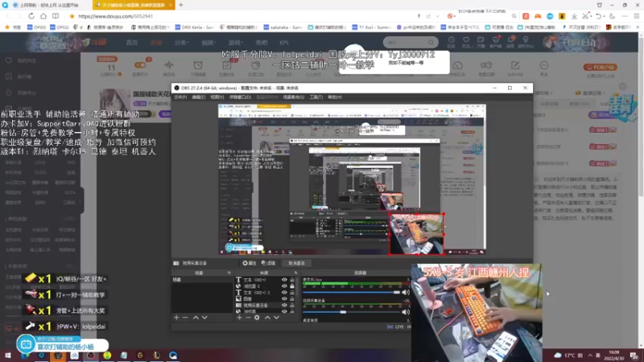This screenshot has height=362, width=644.
Task: Expand 视频 dropdown in Douyu navigation
Action: tap(208, 43)
